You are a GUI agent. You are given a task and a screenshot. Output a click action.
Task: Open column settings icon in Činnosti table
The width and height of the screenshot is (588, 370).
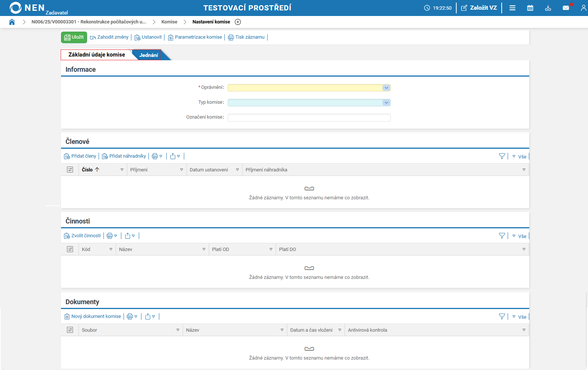[70, 249]
